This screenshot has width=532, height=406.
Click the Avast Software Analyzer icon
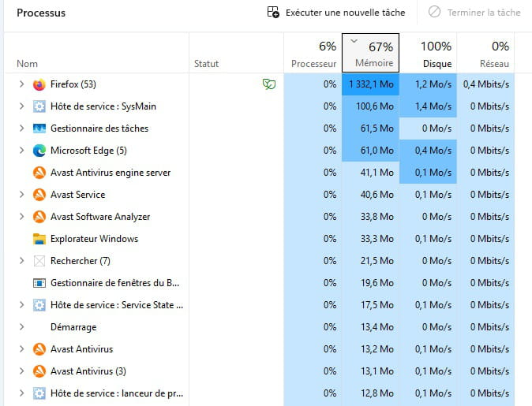39,217
